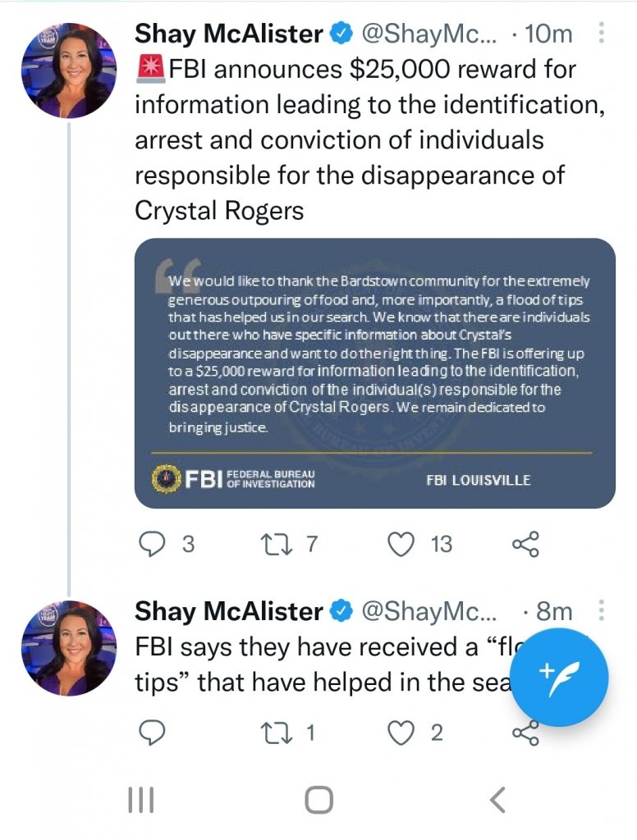Open the FBI announces reward tweet text

coord(353,139)
